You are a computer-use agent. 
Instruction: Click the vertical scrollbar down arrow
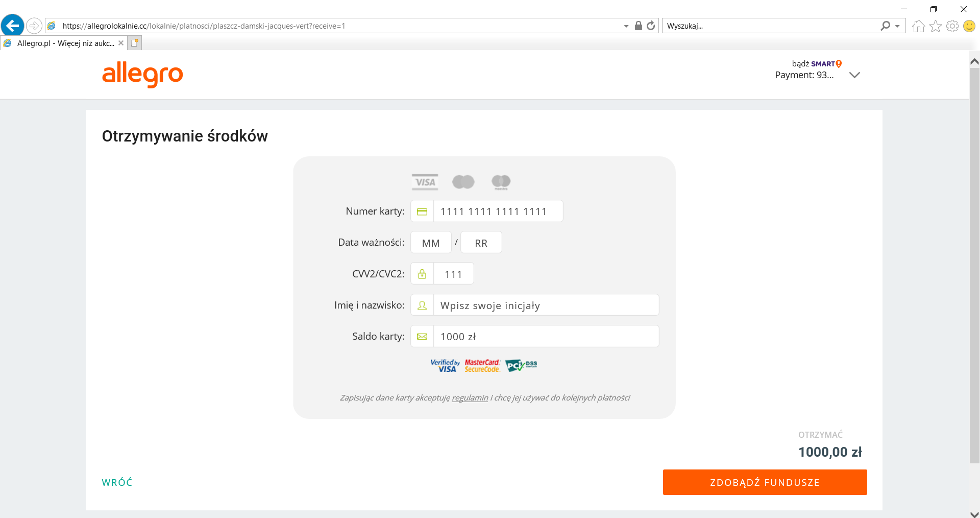tap(974, 513)
